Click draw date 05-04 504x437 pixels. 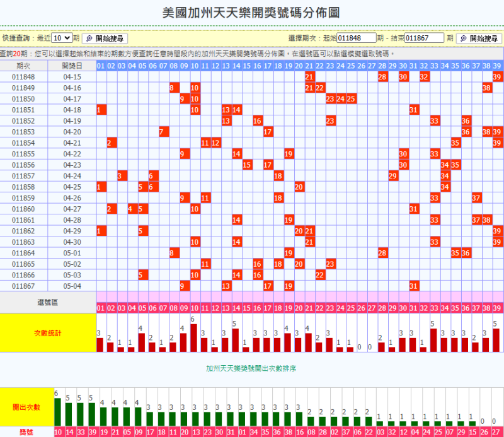pyautogui.click(x=72, y=286)
